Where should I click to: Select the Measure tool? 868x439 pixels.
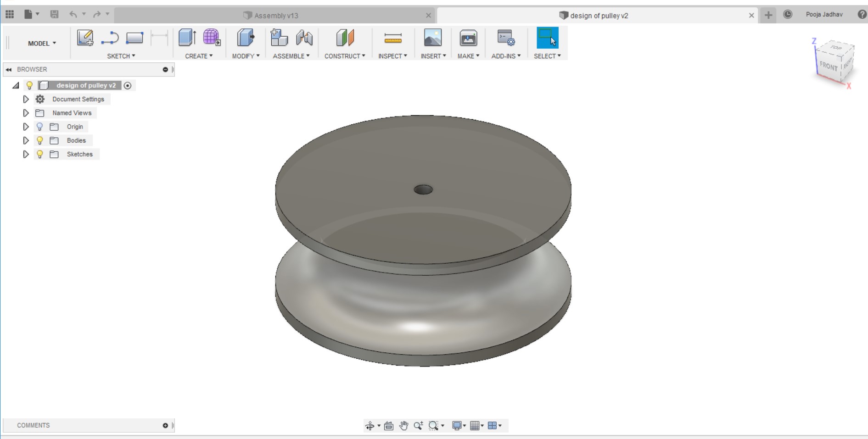393,38
